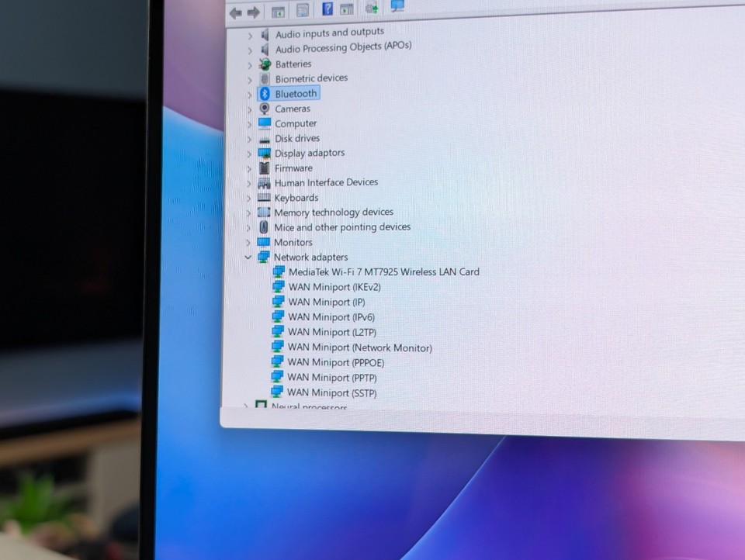745x560 pixels.
Task: Click the Bluetooth logo icon in the tree
Action: (x=265, y=94)
